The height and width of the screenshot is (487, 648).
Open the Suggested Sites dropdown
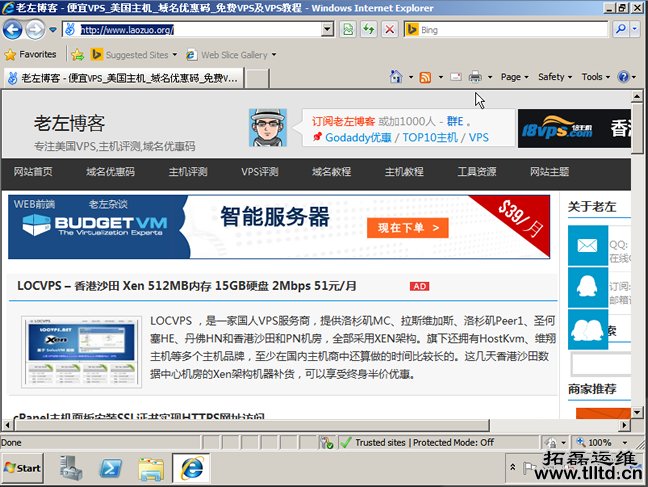point(134,55)
